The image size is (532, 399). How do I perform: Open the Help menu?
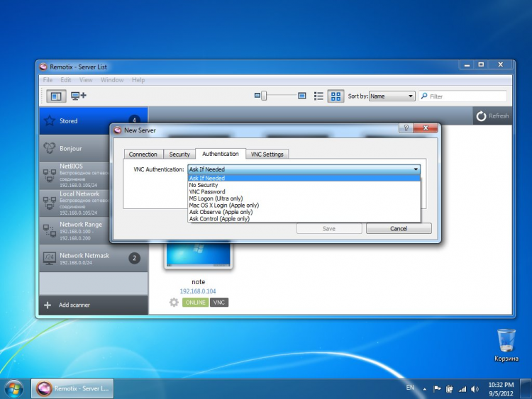pos(138,80)
